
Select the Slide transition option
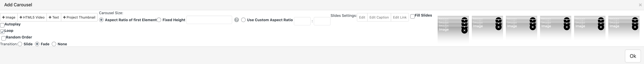(x=20, y=44)
